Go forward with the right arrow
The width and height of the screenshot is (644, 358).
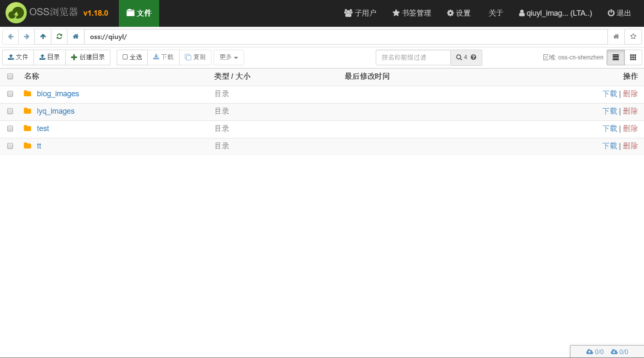point(27,36)
